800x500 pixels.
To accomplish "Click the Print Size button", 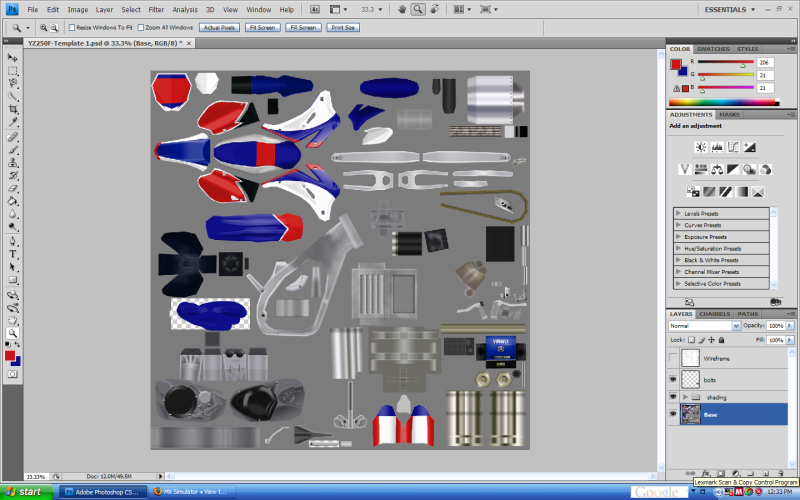I will pos(343,28).
